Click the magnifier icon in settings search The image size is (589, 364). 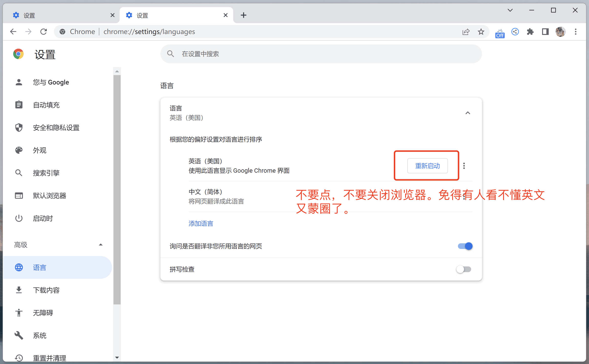pyautogui.click(x=170, y=54)
